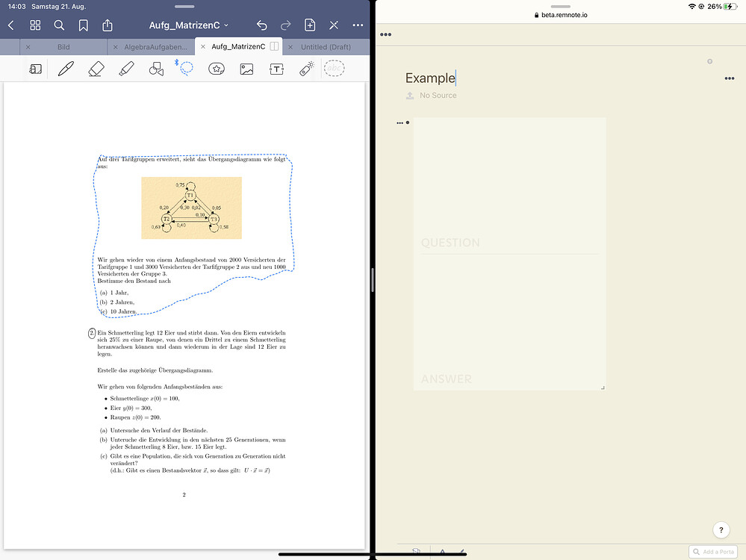
Task: Select the Eraser tool
Action: tap(95, 68)
